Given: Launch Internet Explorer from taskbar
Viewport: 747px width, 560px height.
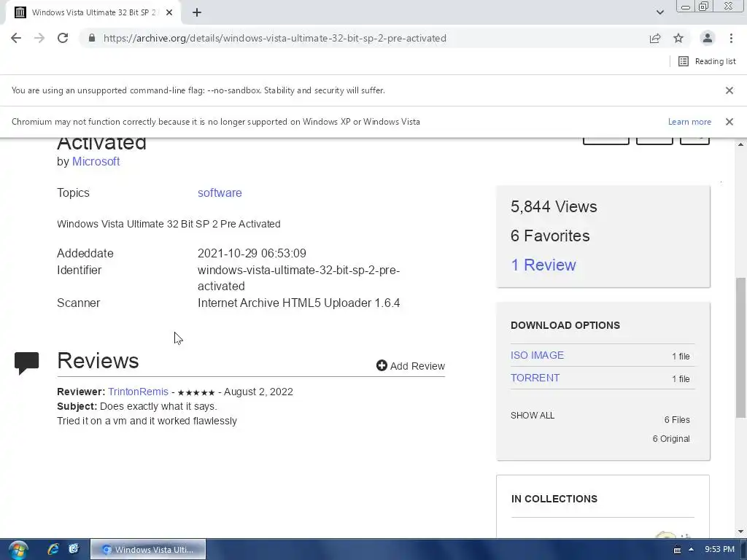Looking at the screenshot, I should coord(53,550).
